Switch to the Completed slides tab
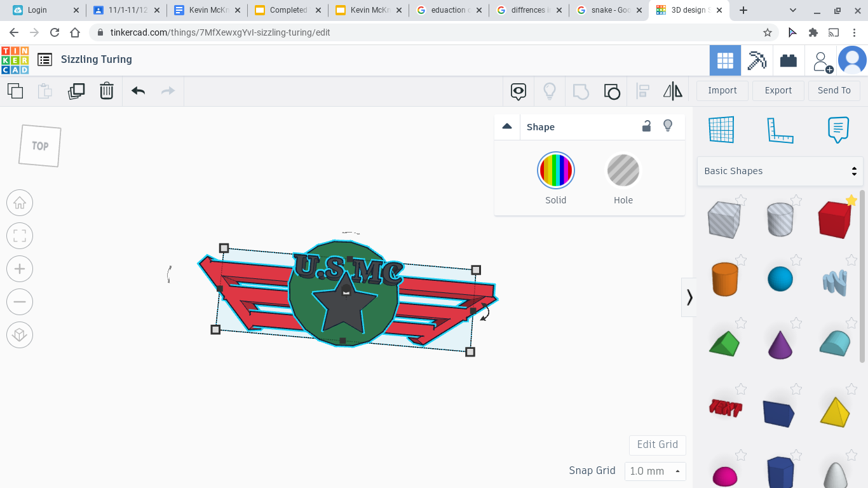 click(288, 10)
